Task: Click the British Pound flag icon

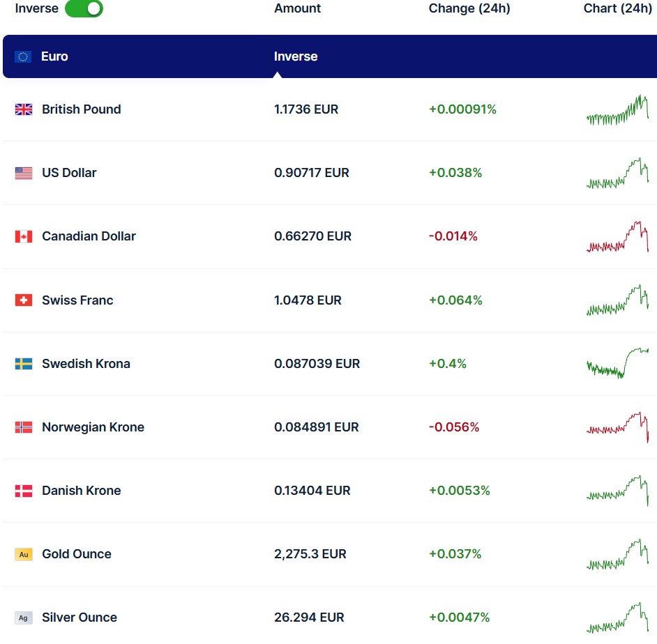Action: [x=24, y=109]
